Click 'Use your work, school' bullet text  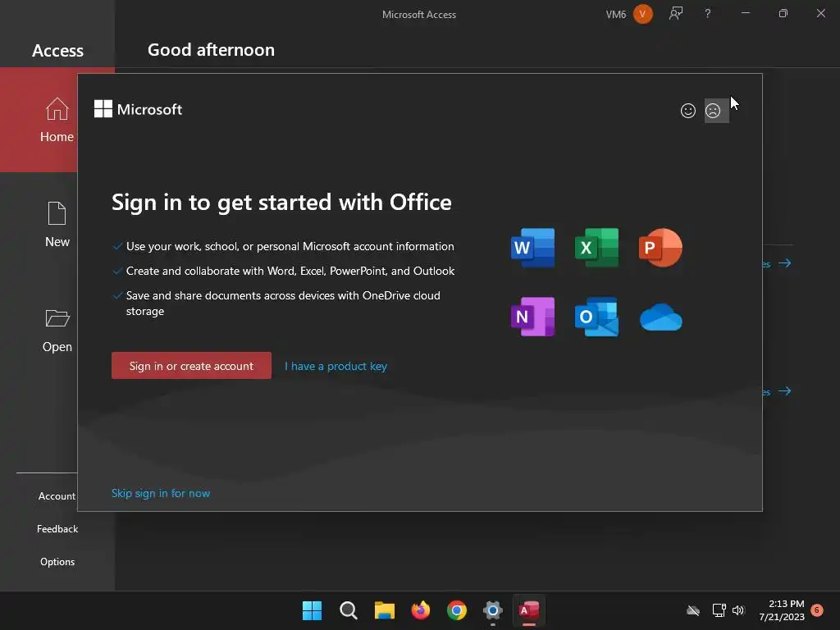coord(290,246)
